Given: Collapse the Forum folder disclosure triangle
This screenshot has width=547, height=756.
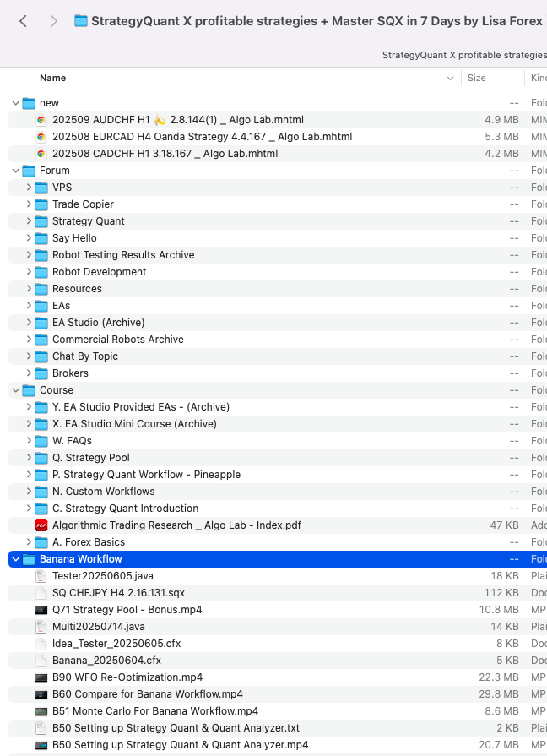Looking at the screenshot, I should [x=15, y=171].
